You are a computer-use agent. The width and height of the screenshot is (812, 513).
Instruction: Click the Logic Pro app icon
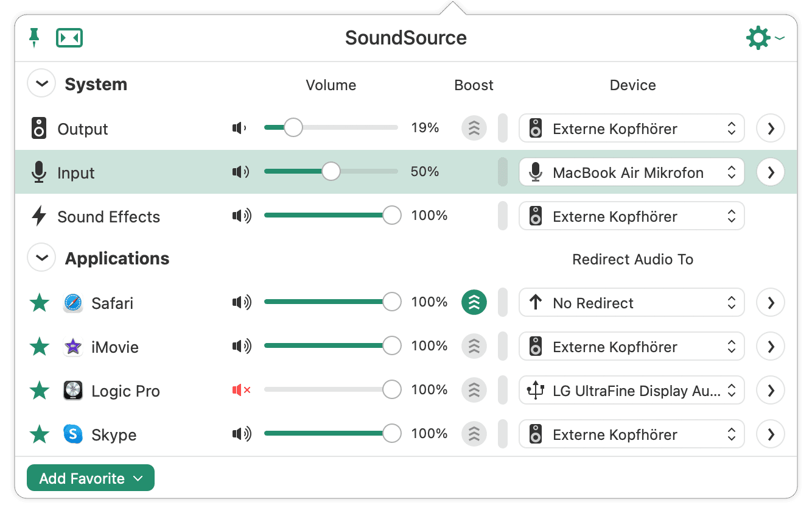[x=73, y=391]
